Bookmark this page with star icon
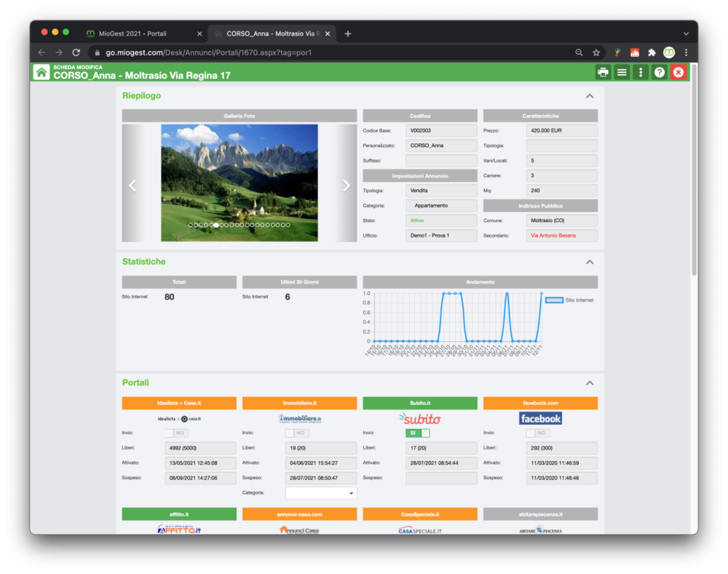This screenshot has height=574, width=728. 596,52
